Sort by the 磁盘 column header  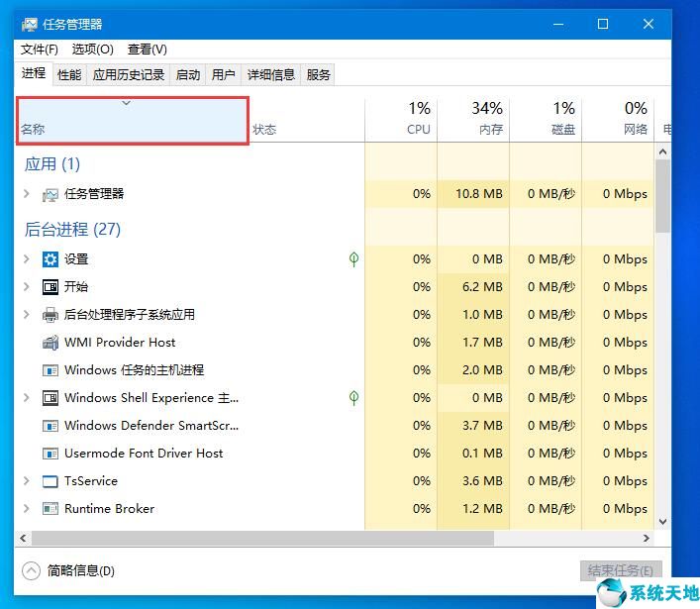coord(546,121)
